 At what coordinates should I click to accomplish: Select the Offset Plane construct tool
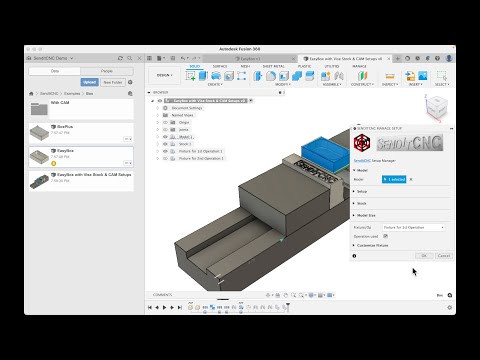[x=362, y=76]
